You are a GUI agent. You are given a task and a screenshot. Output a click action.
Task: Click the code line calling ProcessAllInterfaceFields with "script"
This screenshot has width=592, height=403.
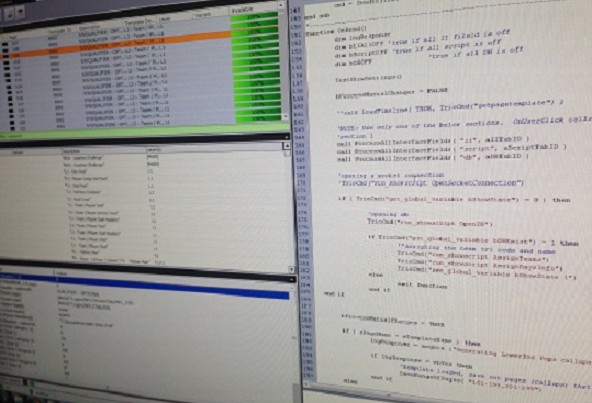451,150
